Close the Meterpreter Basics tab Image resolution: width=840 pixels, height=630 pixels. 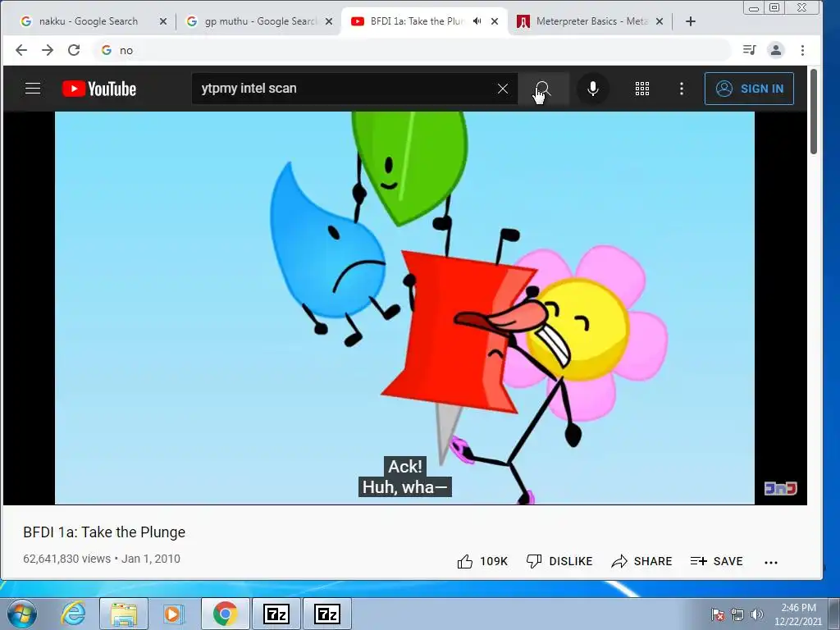660,21
